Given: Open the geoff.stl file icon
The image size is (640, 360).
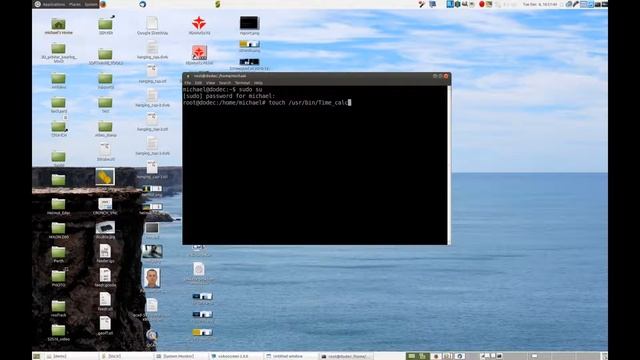Looking at the screenshot, I should coord(105,325).
